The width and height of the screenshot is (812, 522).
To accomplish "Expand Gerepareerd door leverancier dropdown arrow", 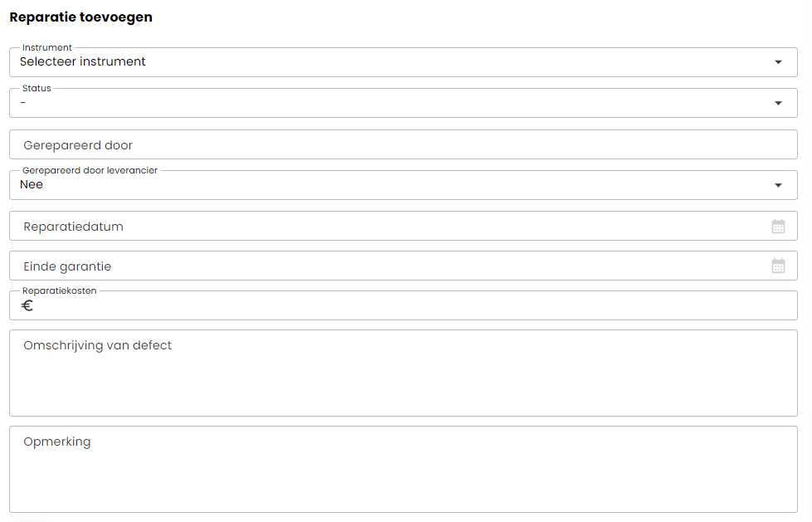I will pyautogui.click(x=778, y=185).
